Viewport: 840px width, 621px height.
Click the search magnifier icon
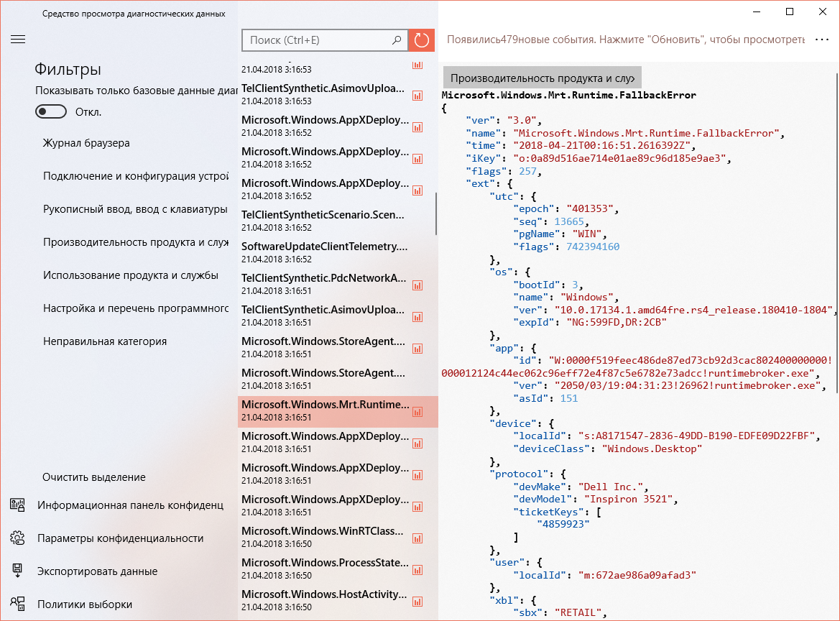(397, 40)
